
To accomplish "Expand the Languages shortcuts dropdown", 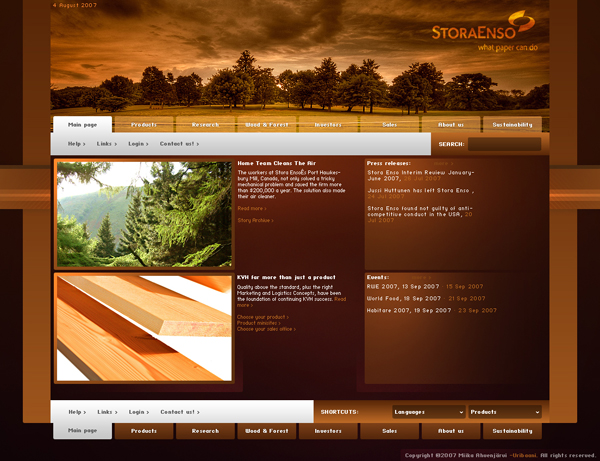I will tap(429, 412).
